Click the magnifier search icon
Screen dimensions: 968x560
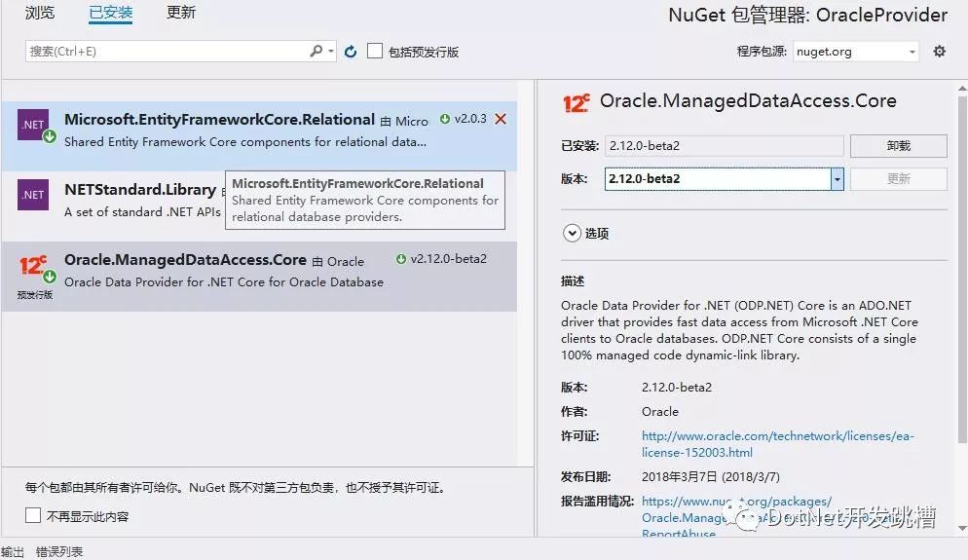pos(316,51)
